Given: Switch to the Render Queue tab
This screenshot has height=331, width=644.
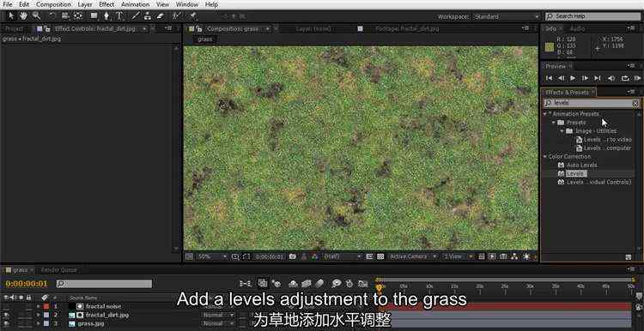Looking at the screenshot, I should 58,270.
